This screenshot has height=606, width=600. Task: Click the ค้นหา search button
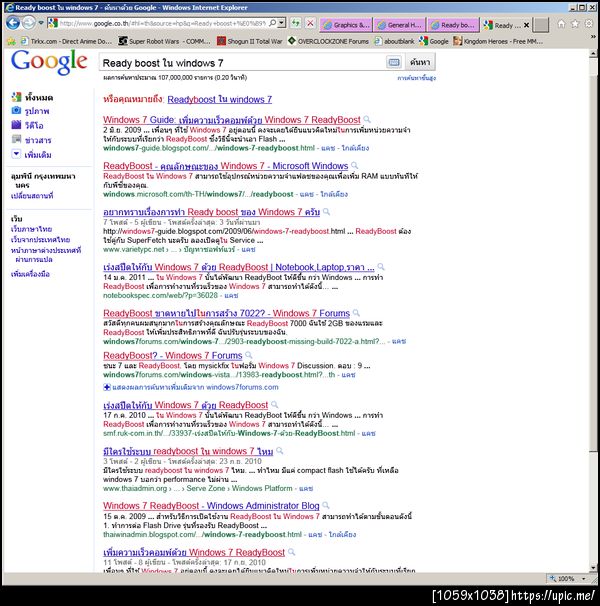[x=420, y=62]
